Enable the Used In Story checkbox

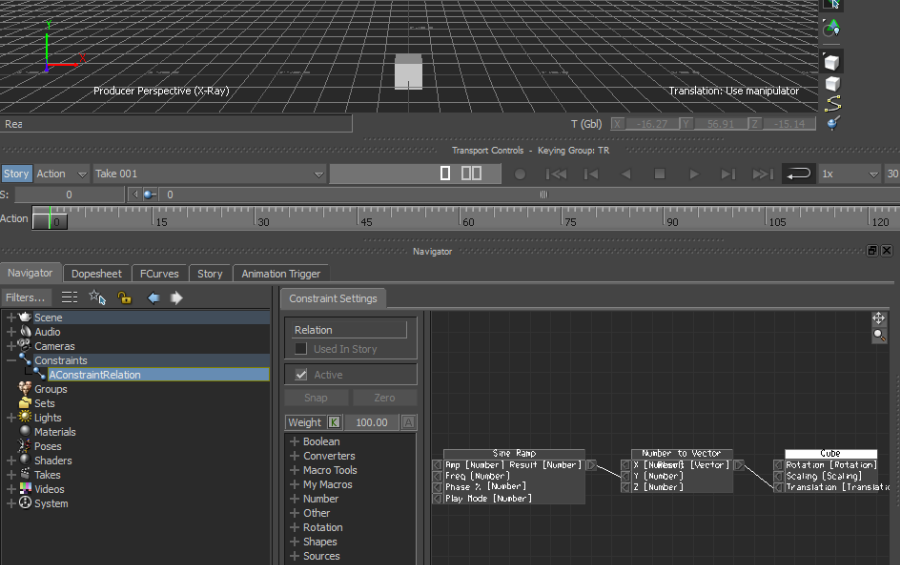click(301, 349)
